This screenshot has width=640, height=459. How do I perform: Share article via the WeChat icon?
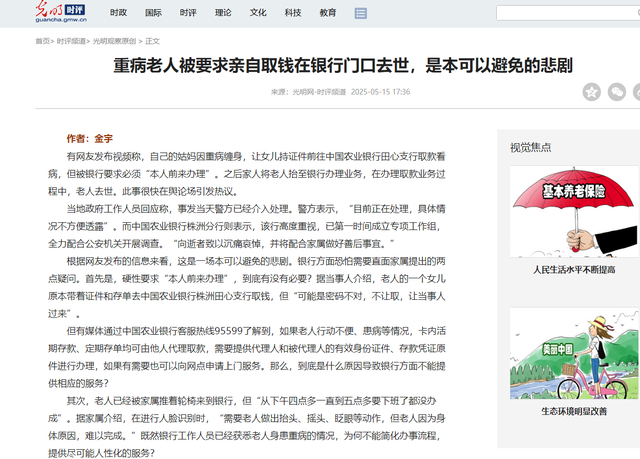point(618,91)
